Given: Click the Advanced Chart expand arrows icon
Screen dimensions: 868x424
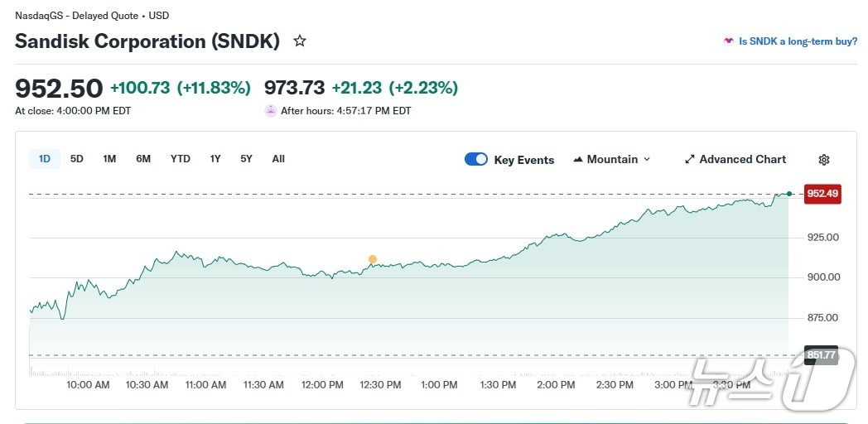Looking at the screenshot, I should [689, 160].
